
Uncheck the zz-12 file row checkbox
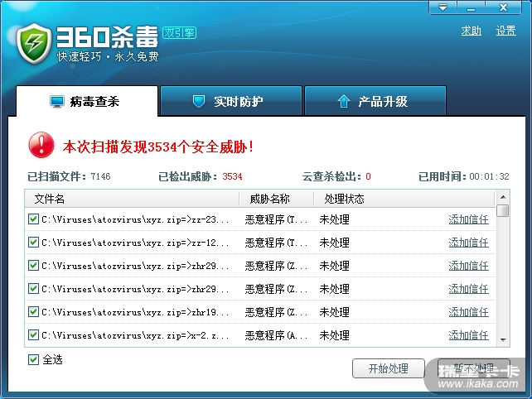tap(33, 243)
